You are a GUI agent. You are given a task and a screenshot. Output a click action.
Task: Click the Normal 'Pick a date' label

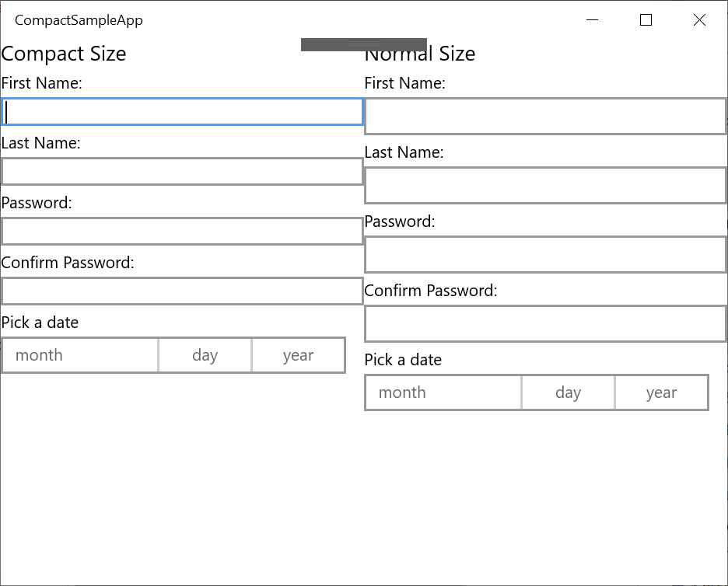[x=403, y=360]
